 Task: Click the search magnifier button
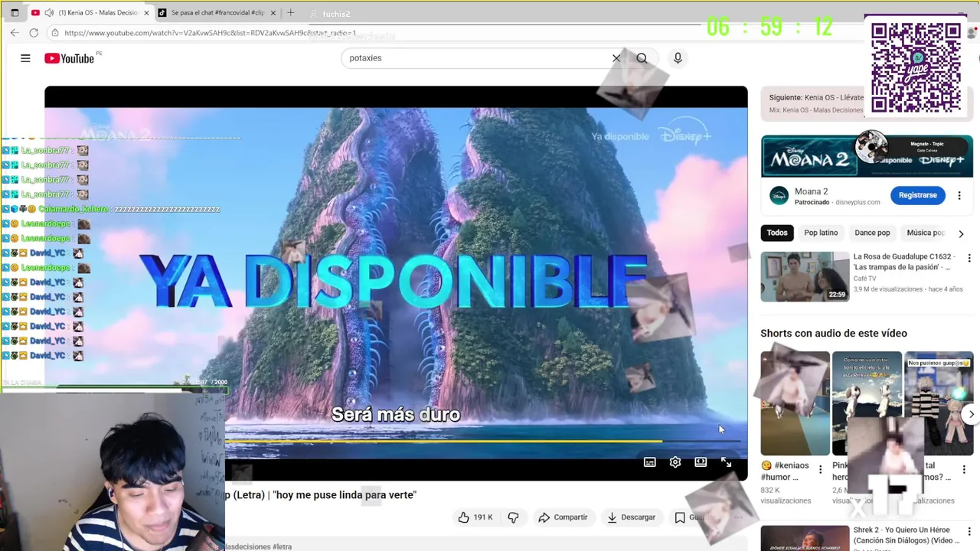click(642, 58)
